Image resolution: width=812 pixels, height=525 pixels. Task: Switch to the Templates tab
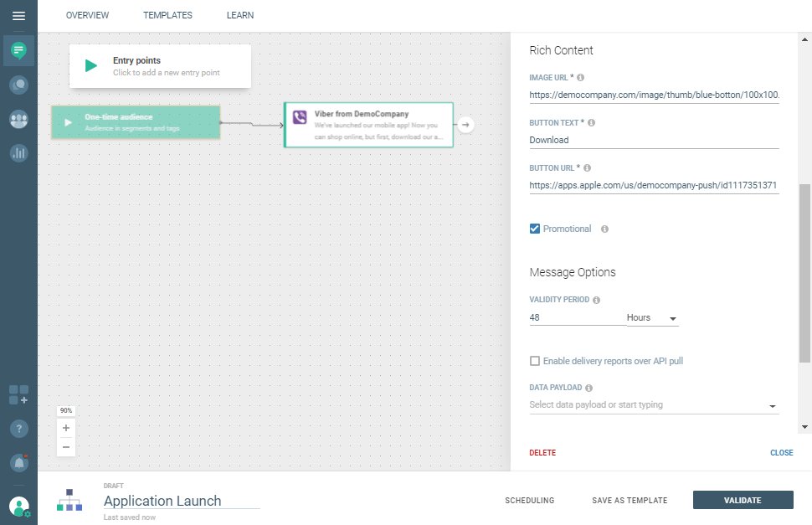[167, 15]
